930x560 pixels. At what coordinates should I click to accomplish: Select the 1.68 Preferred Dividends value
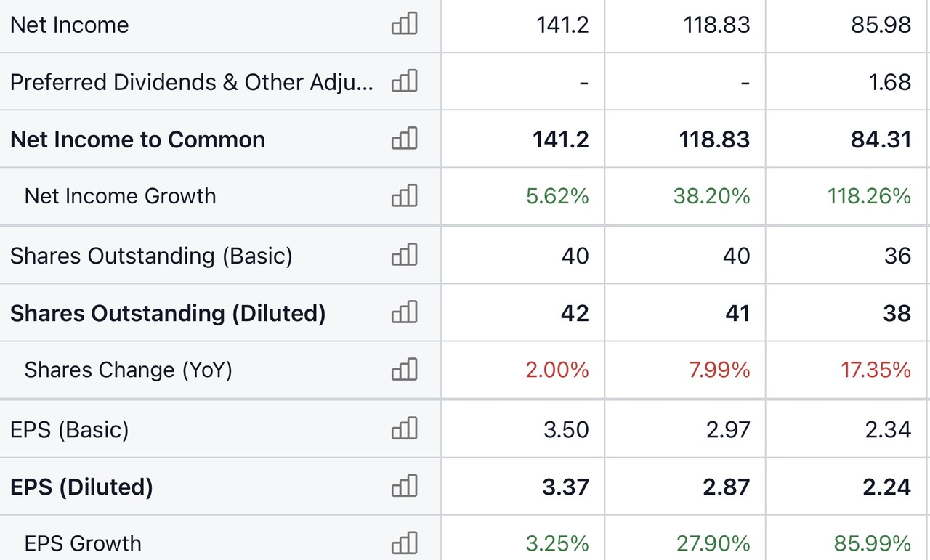[889, 82]
